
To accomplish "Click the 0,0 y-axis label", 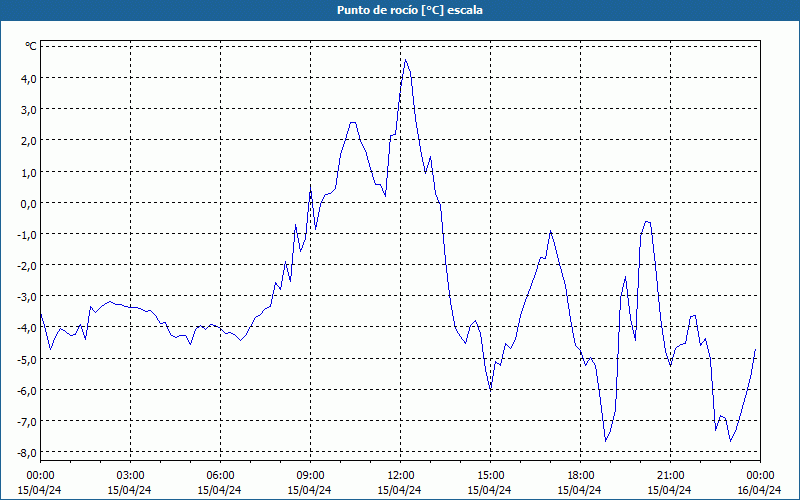I will [29, 203].
